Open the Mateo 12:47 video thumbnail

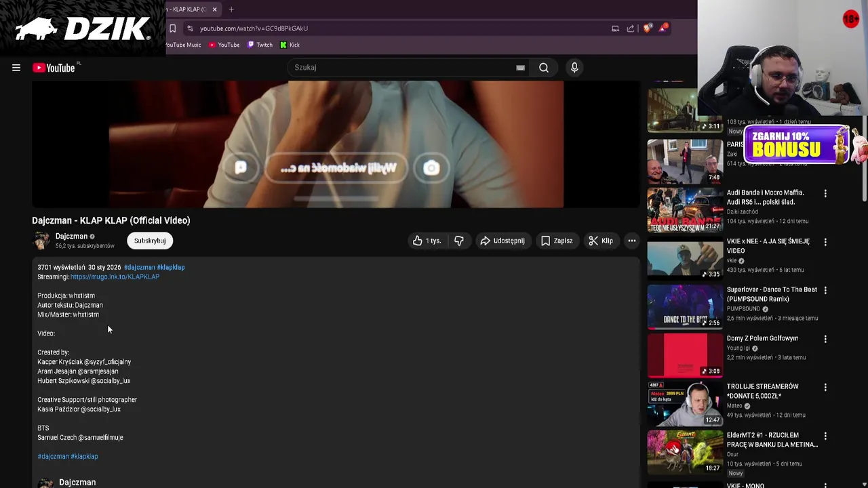point(685,404)
